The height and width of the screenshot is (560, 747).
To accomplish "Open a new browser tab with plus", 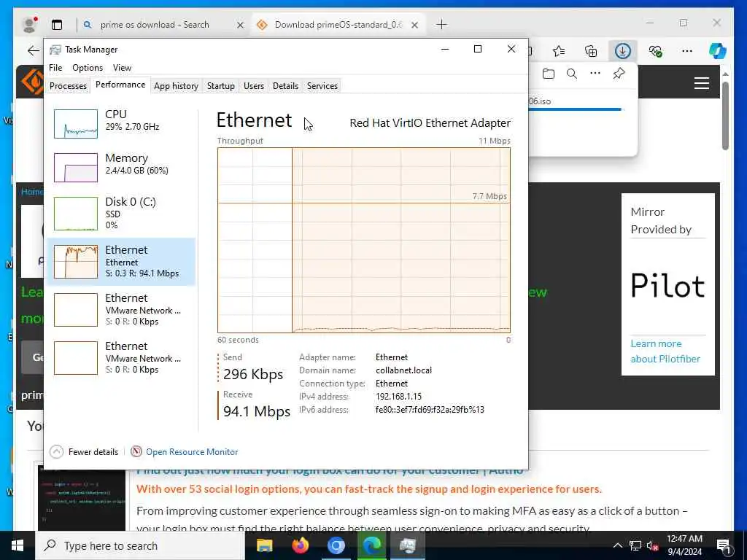I will click(x=441, y=24).
